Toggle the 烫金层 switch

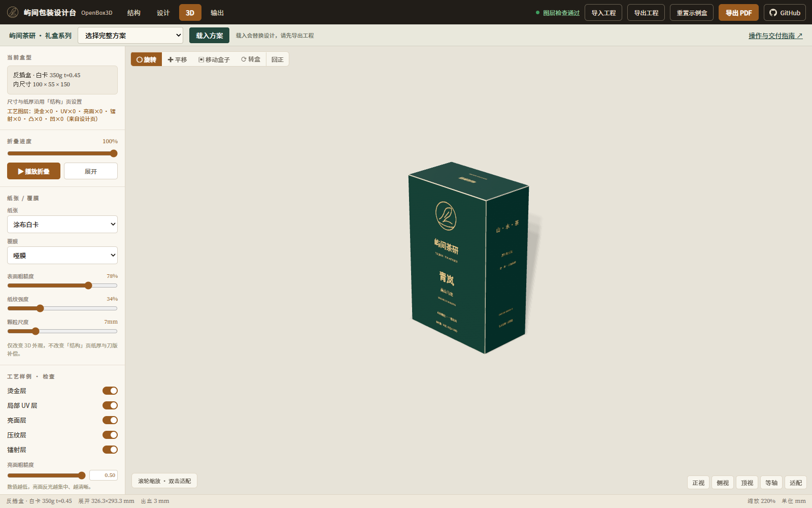(x=110, y=391)
